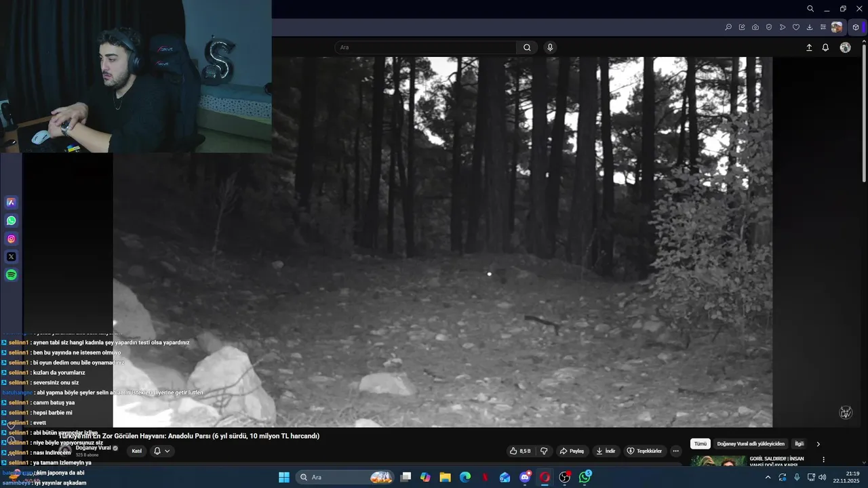Click the video player frame
868x488 pixels.
(442, 242)
